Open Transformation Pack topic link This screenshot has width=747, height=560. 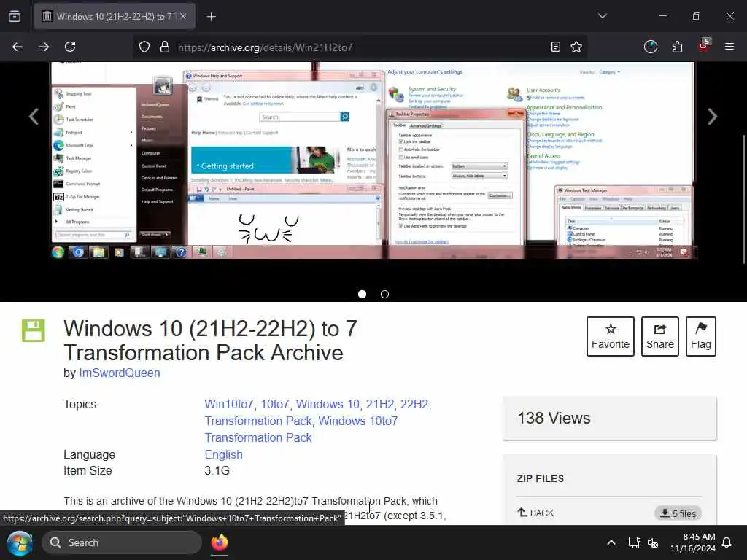coord(258,421)
